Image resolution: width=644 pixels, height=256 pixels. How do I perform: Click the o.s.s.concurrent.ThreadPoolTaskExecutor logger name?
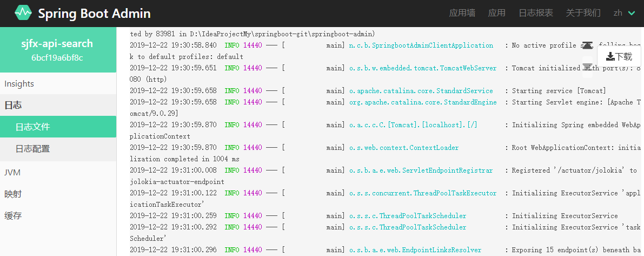pyautogui.click(x=423, y=193)
